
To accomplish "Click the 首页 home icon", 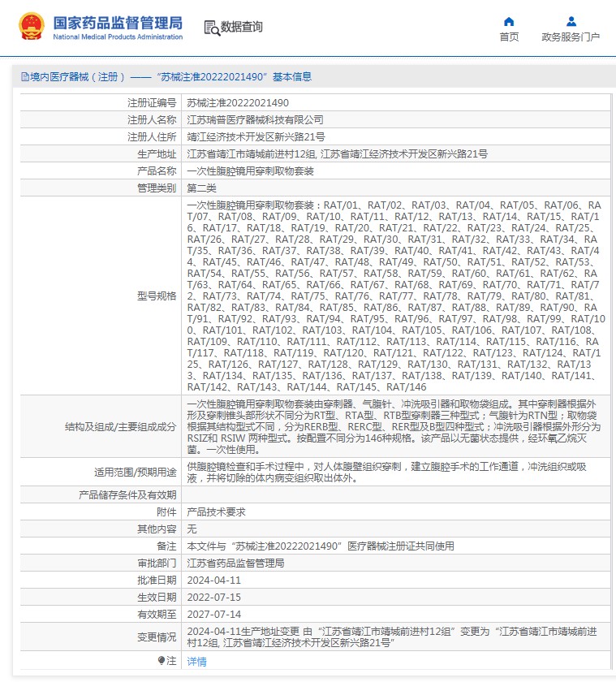I will click(509, 22).
